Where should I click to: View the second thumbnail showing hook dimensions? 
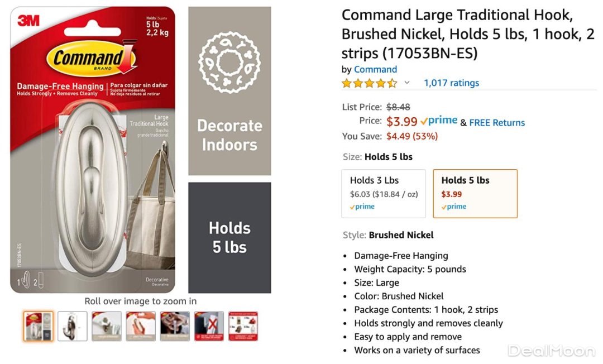[x=73, y=326]
